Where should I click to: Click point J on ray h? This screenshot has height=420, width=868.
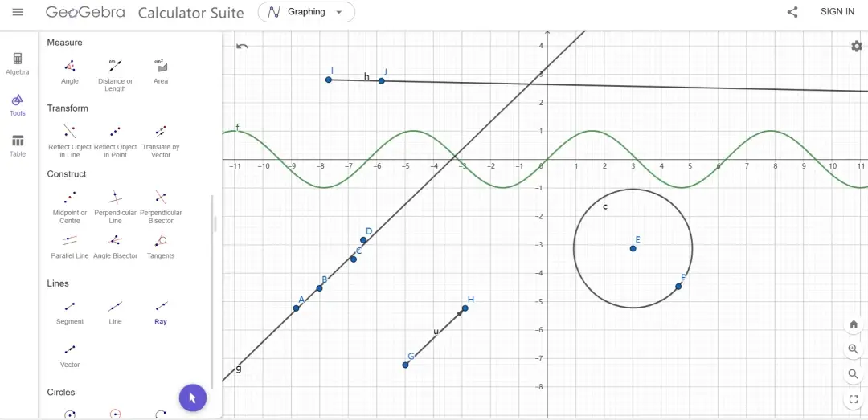pyautogui.click(x=382, y=81)
